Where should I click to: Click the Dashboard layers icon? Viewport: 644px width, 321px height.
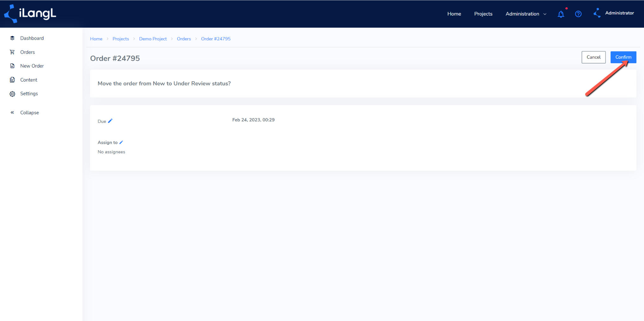pyautogui.click(x=12, y=38)
